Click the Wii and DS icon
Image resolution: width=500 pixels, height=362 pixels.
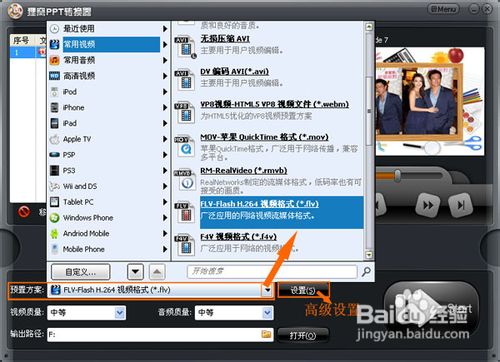pos(54,186)
